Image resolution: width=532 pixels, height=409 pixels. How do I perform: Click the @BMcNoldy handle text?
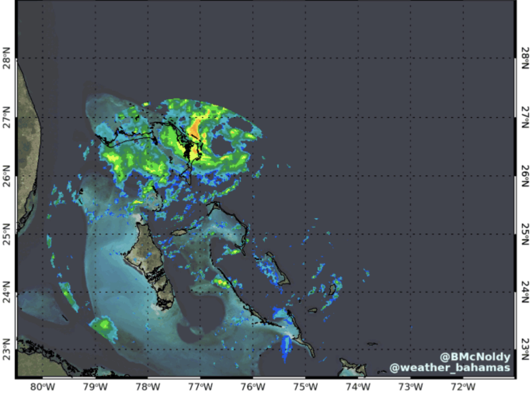pyautogui.click(x=475, y=357)
